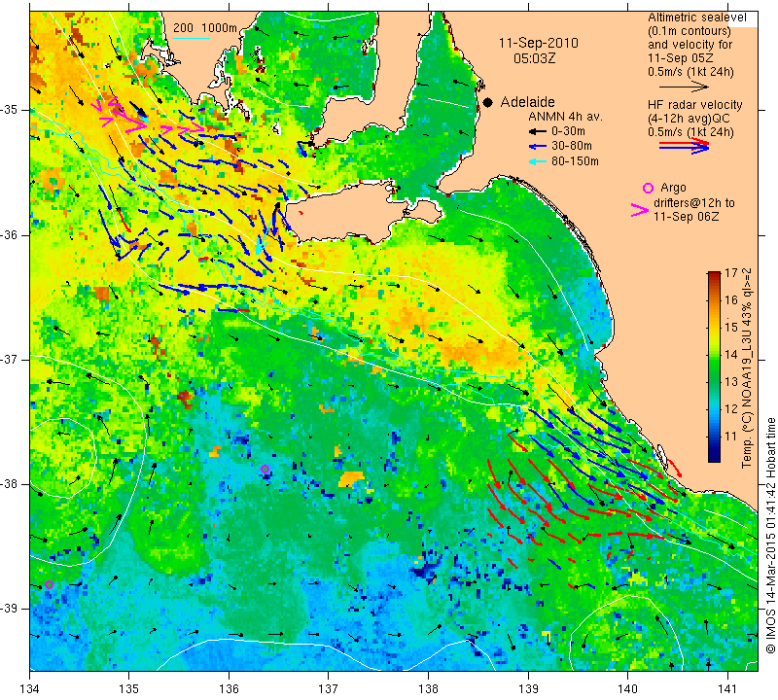This screenshot has height=700, width=778.
Task: Click the drifters@12h to legend text
Action: tap(694, 203)
